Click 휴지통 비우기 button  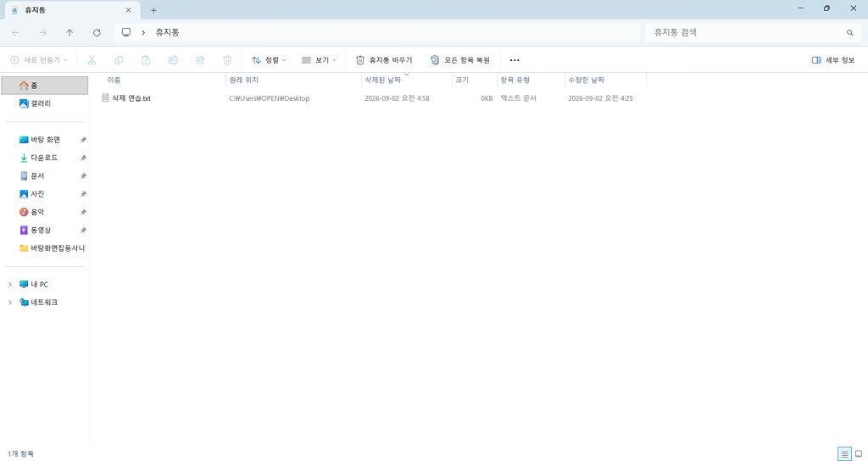pos(384,60)
